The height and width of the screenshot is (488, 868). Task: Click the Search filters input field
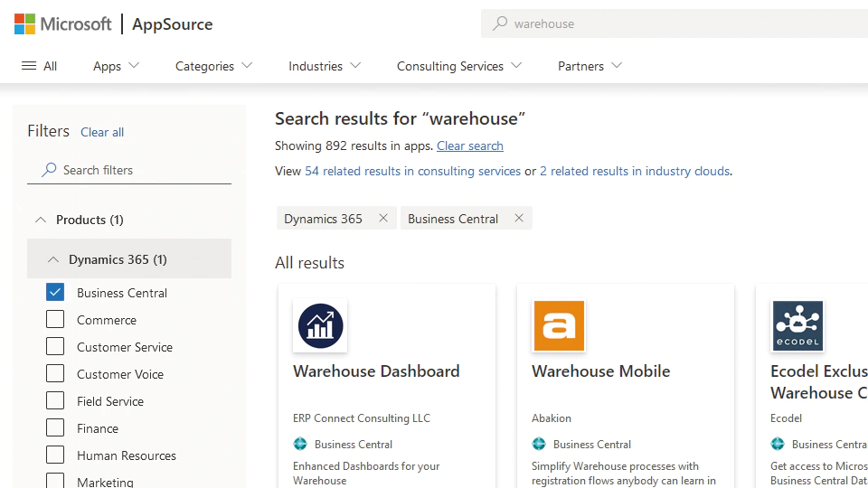point(129,170)
